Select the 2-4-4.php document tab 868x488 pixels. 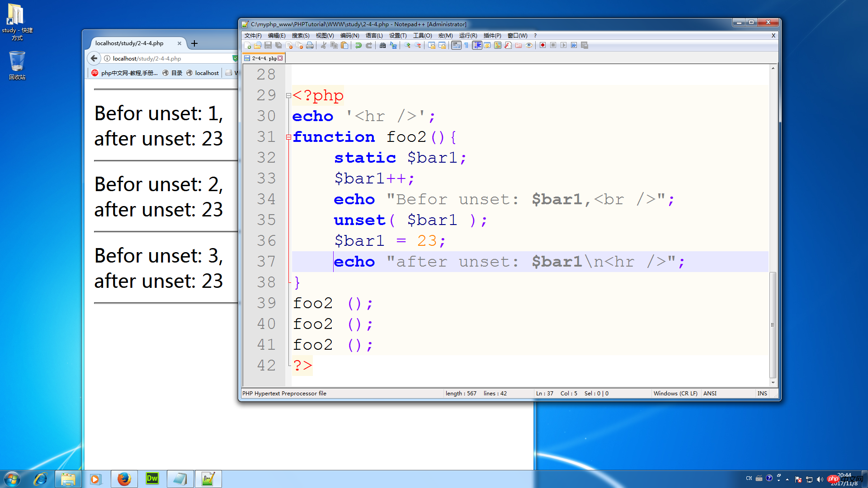264,58
